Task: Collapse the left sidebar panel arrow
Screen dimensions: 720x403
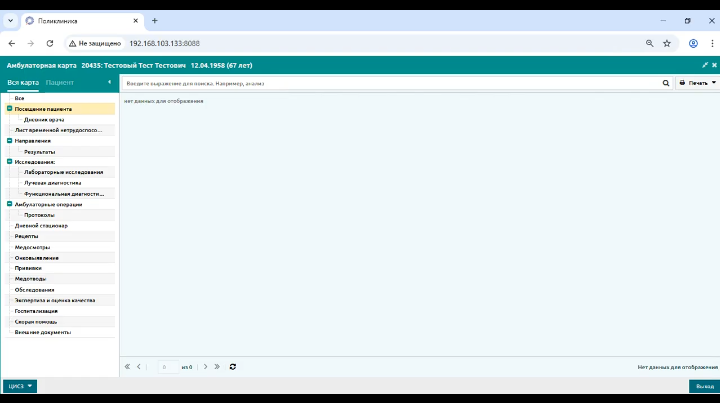Action: (109, 82)
